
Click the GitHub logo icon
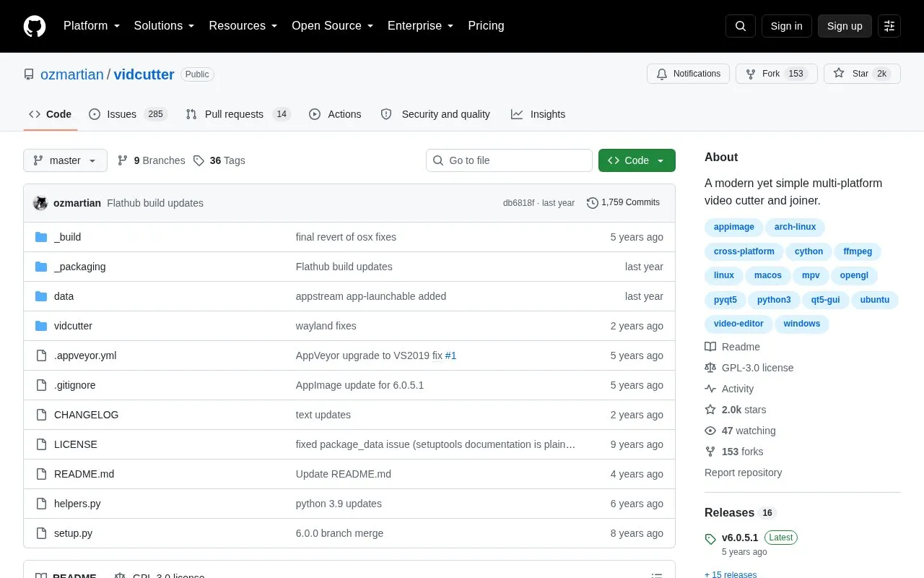tap(35, 26)
